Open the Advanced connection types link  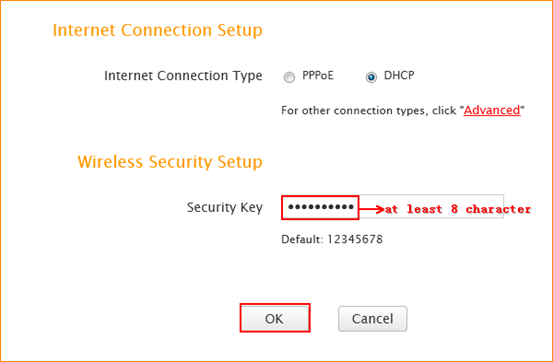(492, 110)
